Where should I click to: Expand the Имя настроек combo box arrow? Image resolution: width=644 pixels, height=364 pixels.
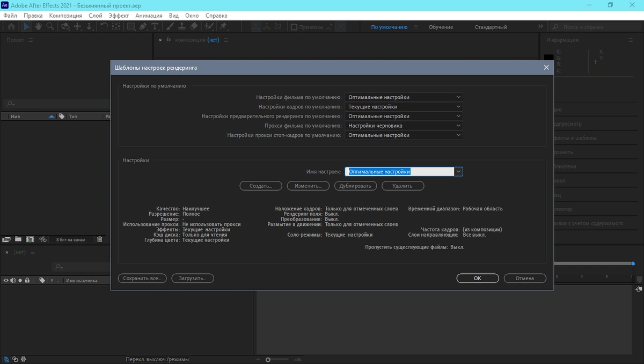click(458, 172)
